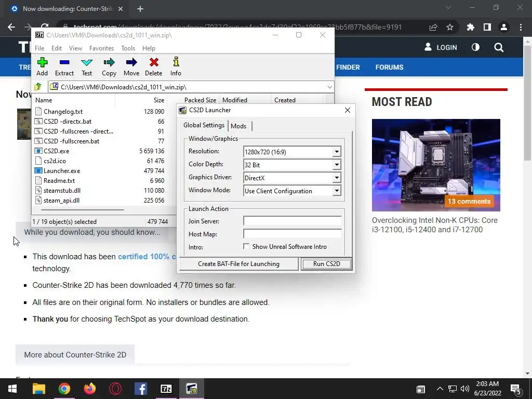
Task: Open Windows Start menu
Action: tap(12, 389)
